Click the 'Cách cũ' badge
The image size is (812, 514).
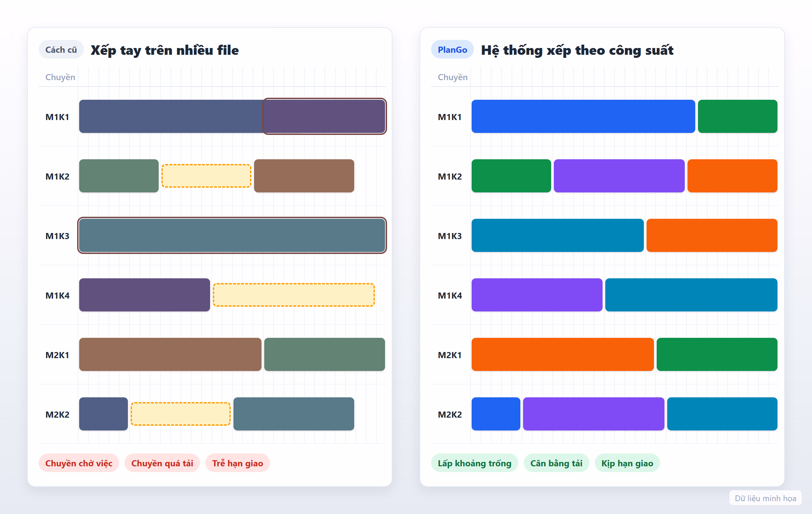click(x=61, y=50)
